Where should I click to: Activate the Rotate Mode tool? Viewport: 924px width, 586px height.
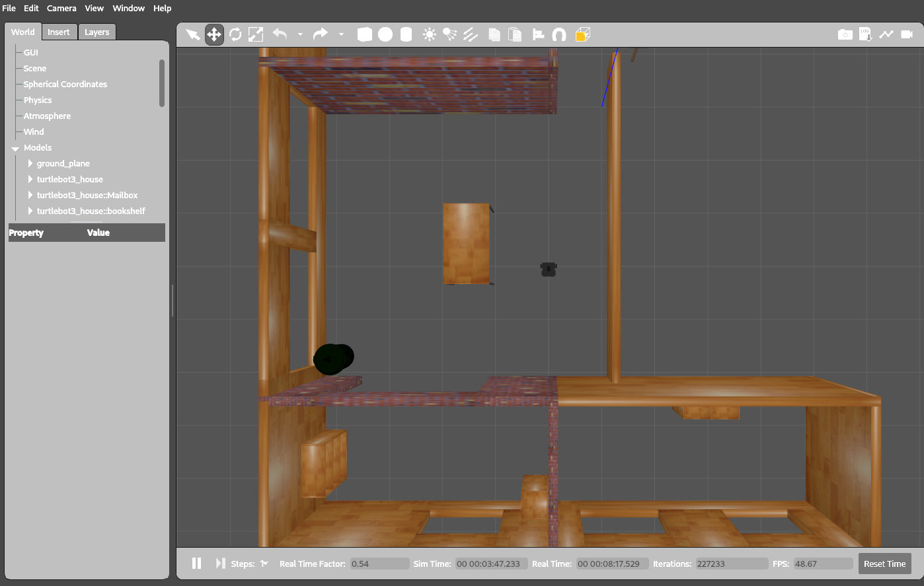pyautogui.click(x=236, y=34)
